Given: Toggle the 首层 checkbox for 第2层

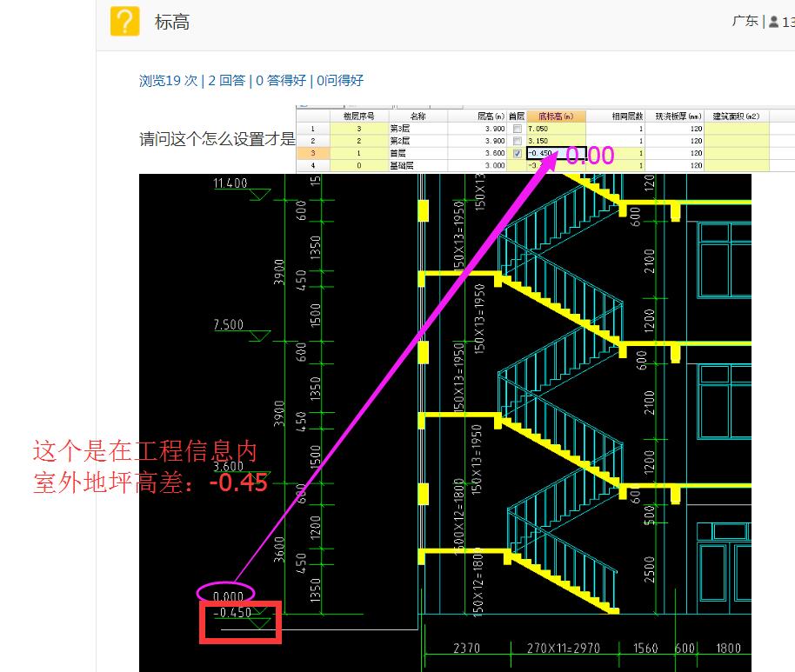Looking at the screenshot, I should (518, 141).
